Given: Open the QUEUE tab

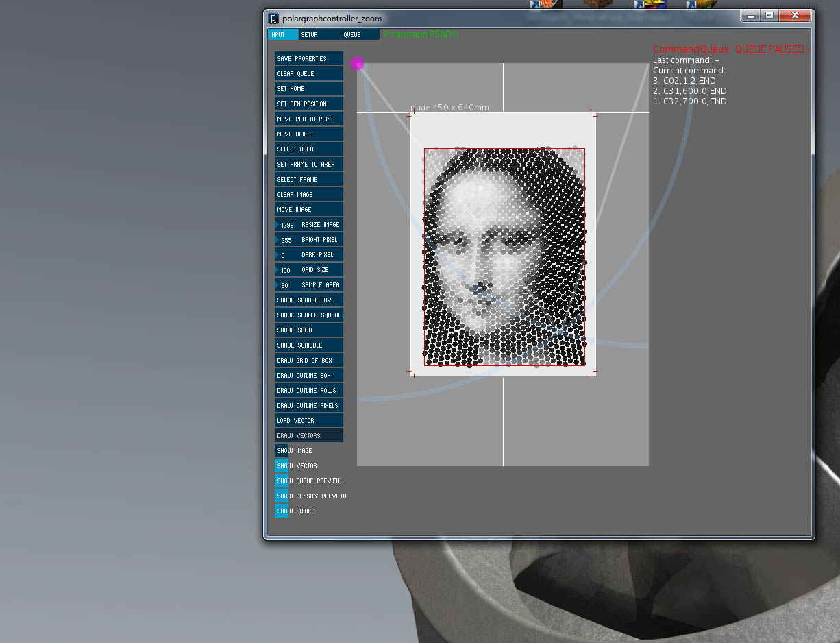Looking at the screenshot, I should tap(360, 34).
